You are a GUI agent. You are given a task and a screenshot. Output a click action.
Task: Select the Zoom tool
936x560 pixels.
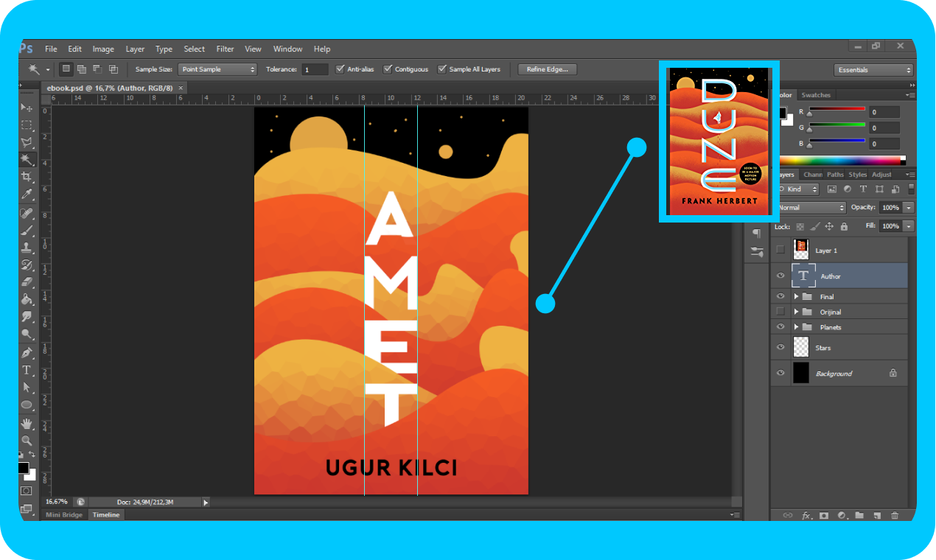coord(27,441)
